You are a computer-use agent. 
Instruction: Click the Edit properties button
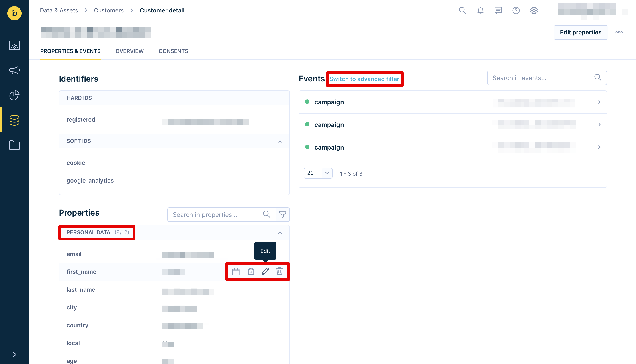pos(581,32)
